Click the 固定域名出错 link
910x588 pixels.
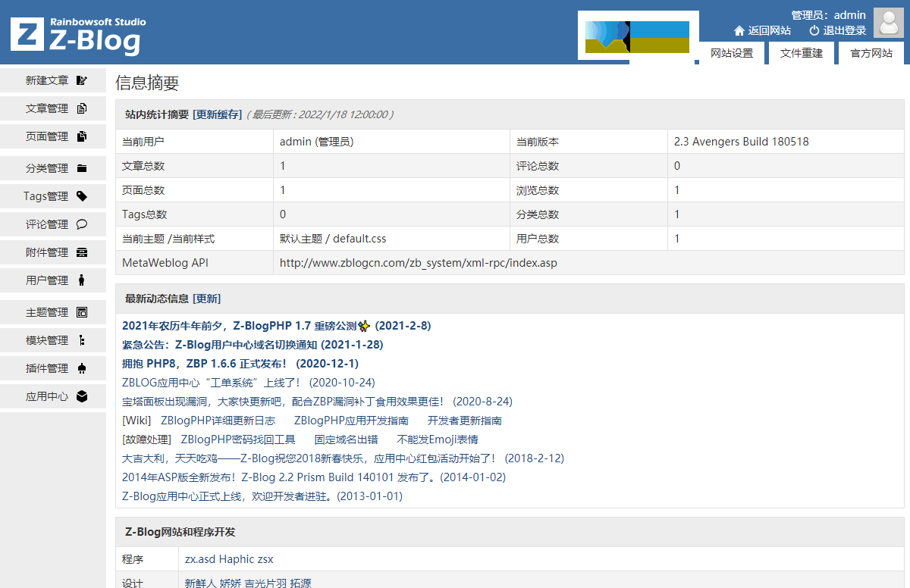pyautogui.click(x=346, y=439)
